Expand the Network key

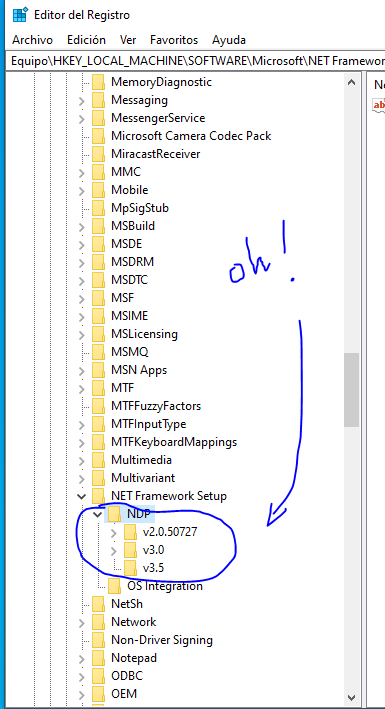coord(81,623)
